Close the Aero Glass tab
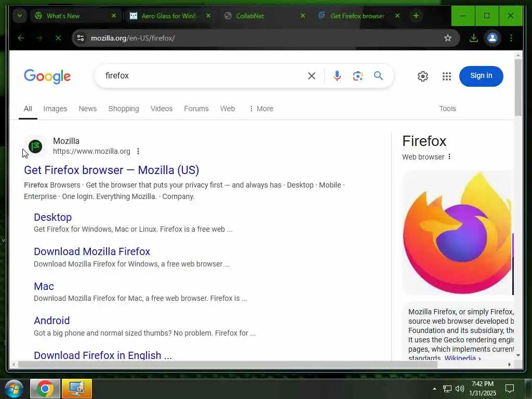This screenshot has width=532, height=399. pos(208,16)
